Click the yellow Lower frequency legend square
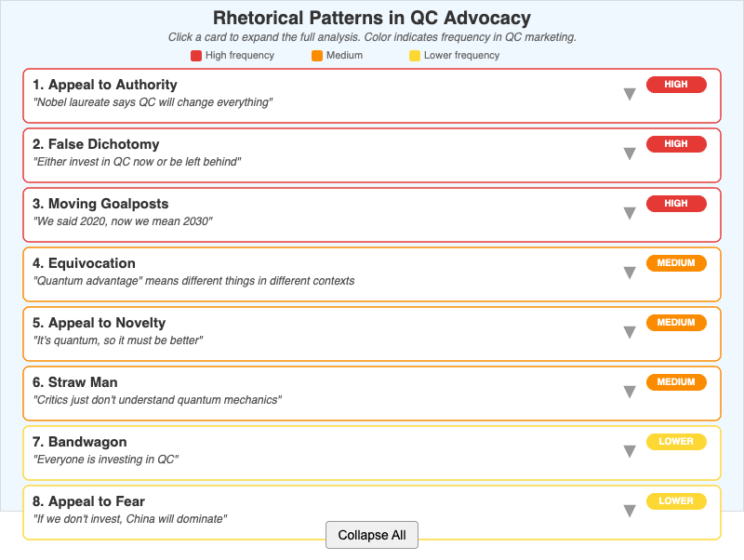This screenshot has width=744, height=560. coord(415,55)
